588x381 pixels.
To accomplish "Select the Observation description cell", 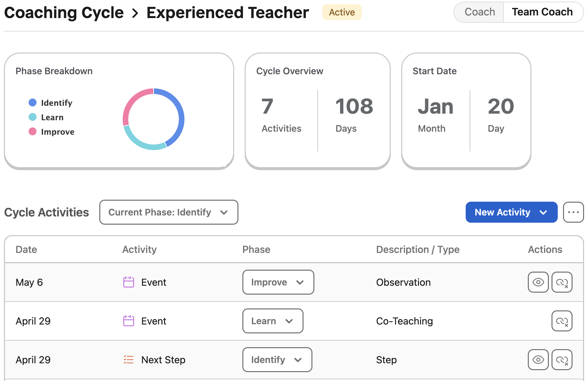I will (403, 282).
